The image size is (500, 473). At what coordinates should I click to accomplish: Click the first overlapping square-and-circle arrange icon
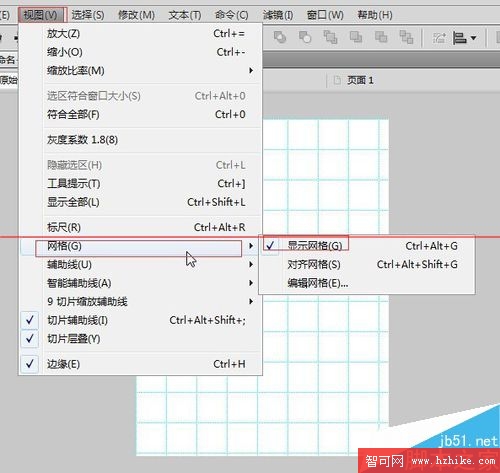click(x=280, y=37)
